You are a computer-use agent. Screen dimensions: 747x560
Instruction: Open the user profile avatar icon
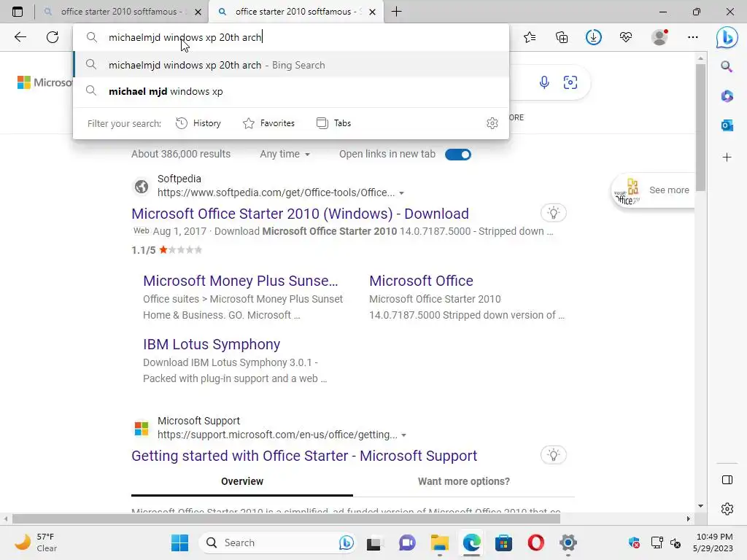click(x=659, y=37)
